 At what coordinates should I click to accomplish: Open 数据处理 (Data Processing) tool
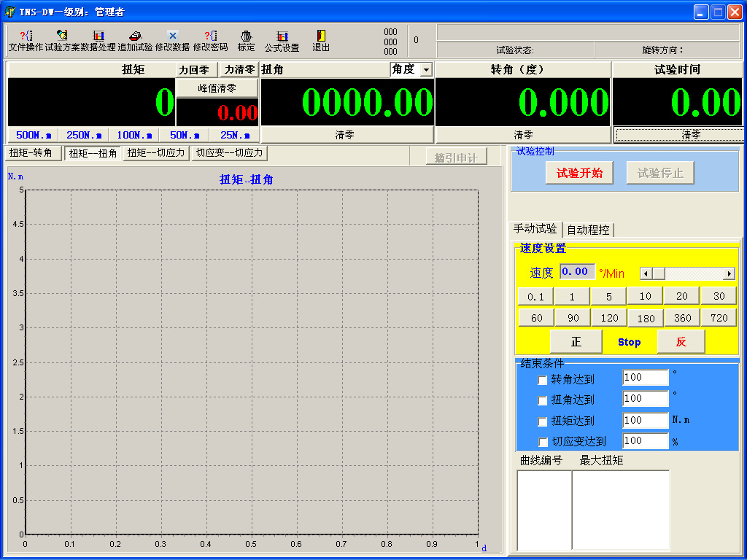coord(98,41)
